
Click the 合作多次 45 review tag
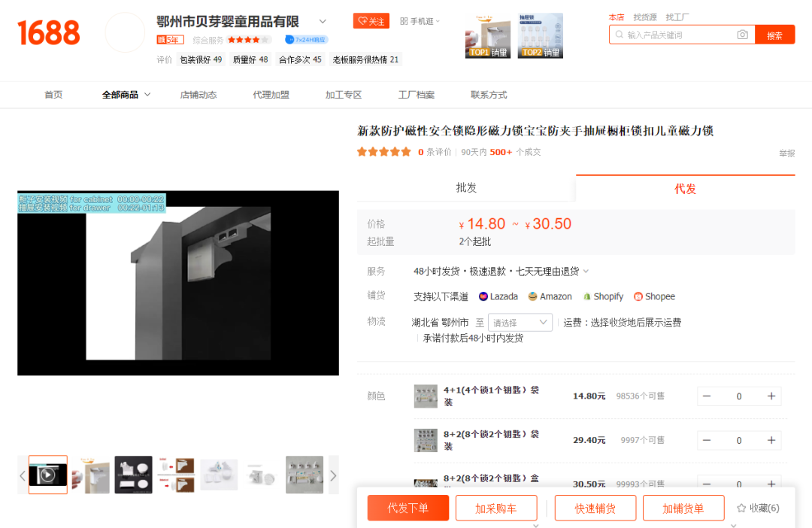coord(300,59)
